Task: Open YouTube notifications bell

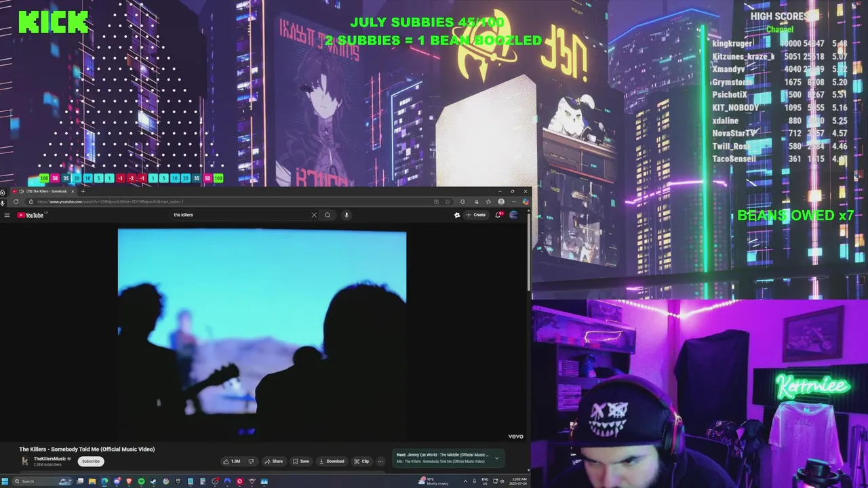Action: coord(498,215)
